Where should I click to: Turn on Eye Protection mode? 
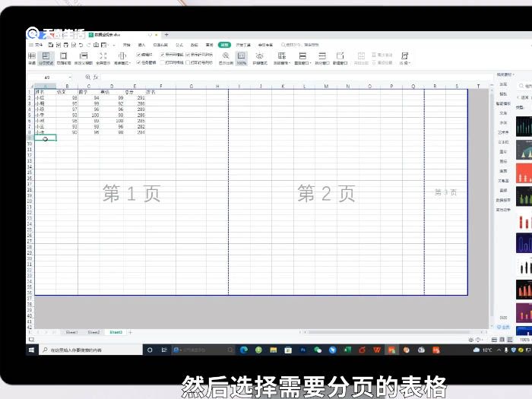pyautogui.click(x=260, y=59)
